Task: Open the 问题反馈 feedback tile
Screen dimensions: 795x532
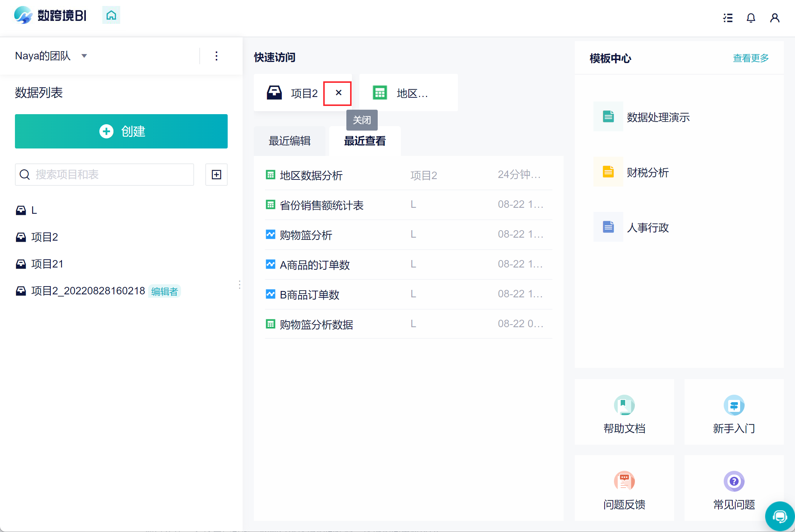Action: point(624,489)
